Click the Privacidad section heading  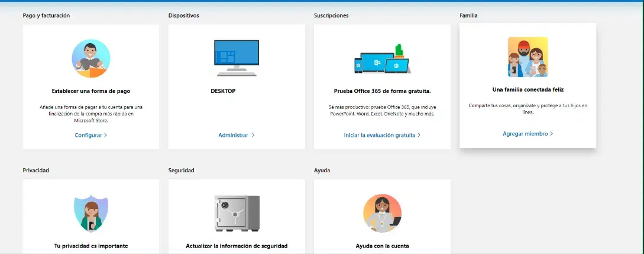coord(35,170)
